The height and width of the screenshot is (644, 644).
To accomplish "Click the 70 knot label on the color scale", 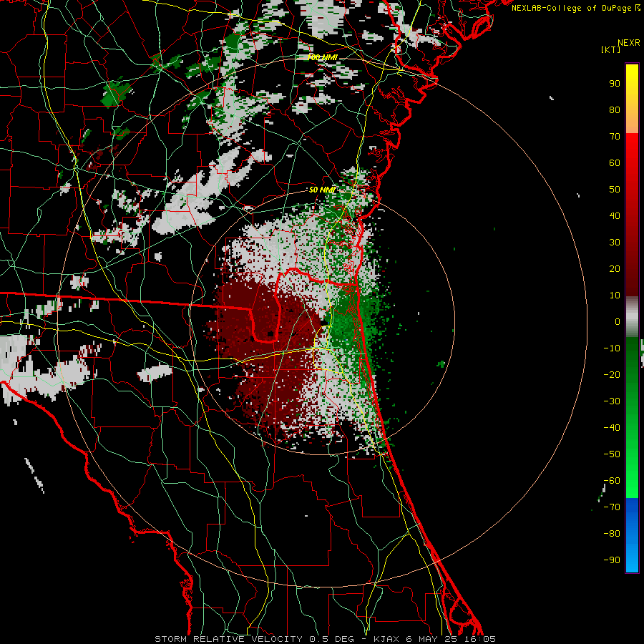I will pos(615,137).
